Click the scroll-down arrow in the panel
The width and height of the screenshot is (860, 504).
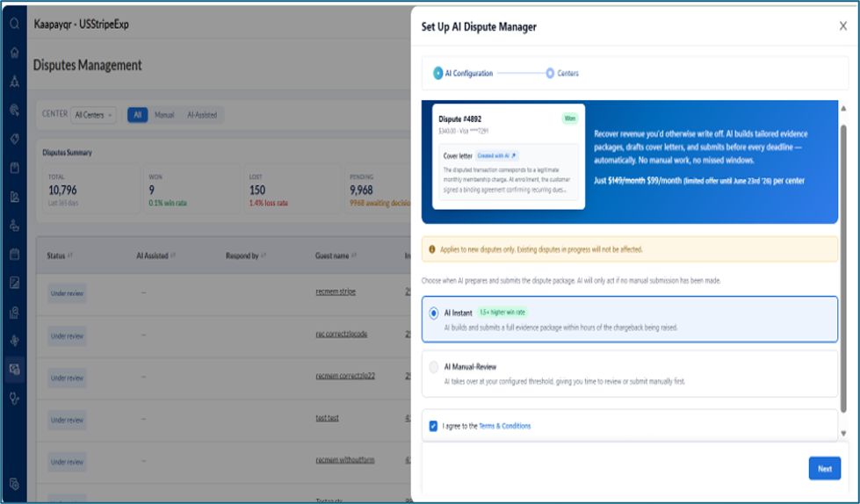pyautogui.click(x=843, y=433)
